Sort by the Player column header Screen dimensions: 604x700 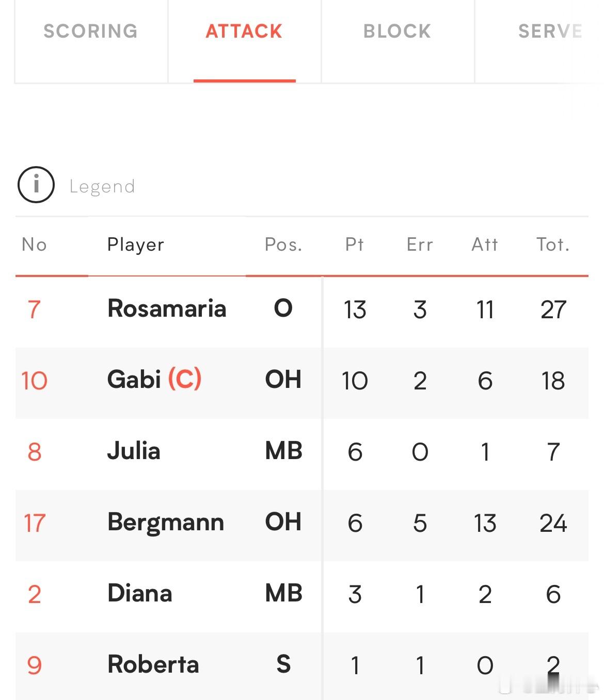click(136, 245)
